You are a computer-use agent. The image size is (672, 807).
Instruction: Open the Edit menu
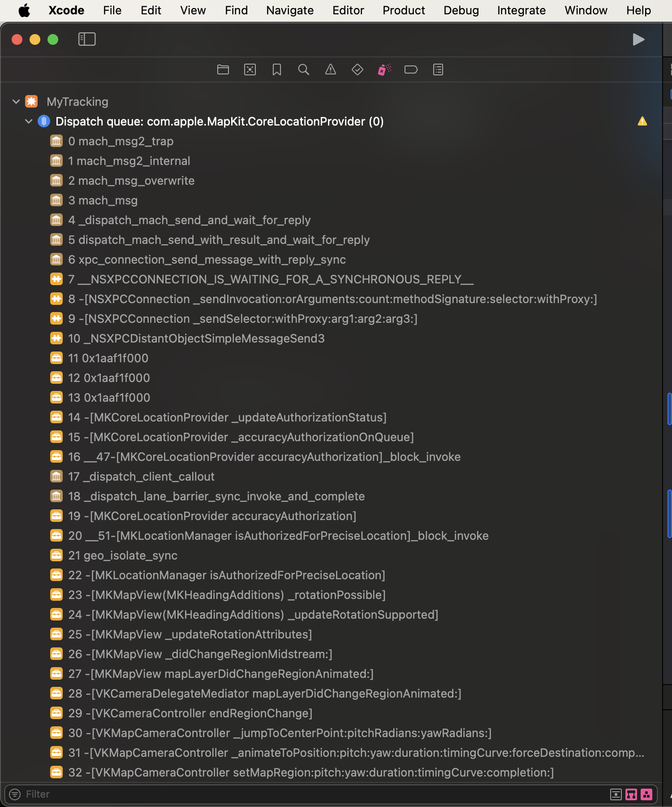click(151, 10)
